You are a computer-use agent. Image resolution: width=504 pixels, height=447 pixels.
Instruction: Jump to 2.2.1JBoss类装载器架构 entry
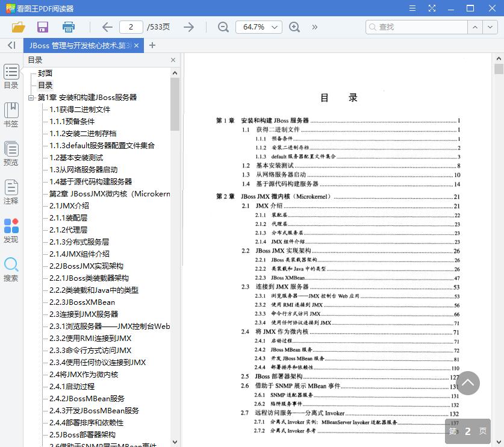89,278
